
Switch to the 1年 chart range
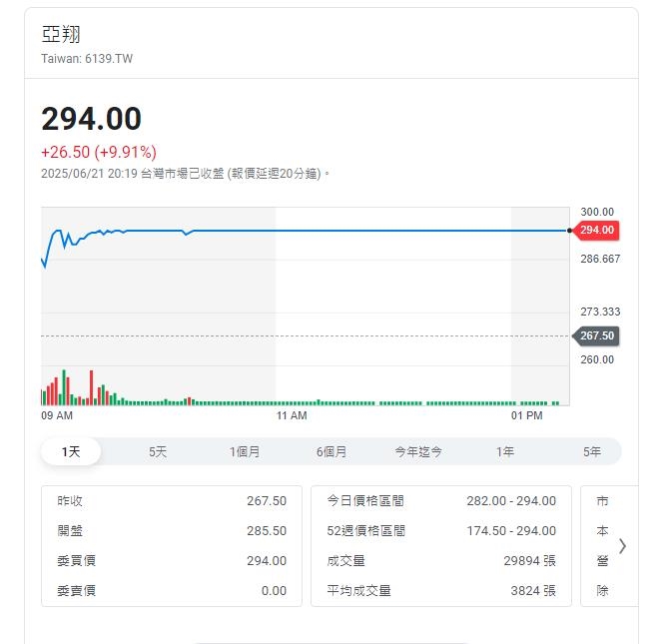coord(505,452)
